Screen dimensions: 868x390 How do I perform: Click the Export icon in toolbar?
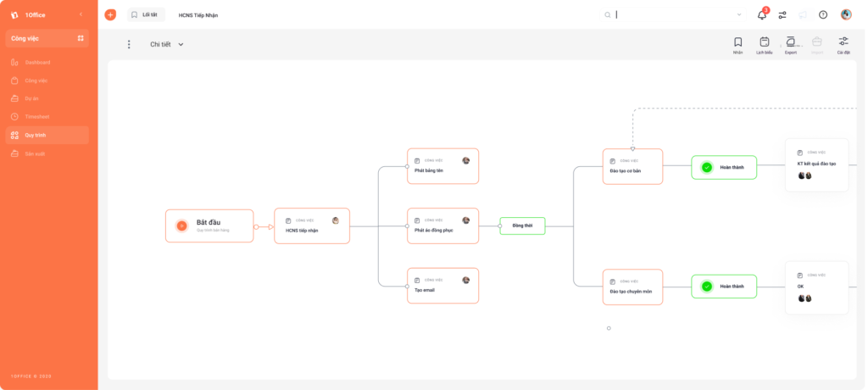click(791, 42)
